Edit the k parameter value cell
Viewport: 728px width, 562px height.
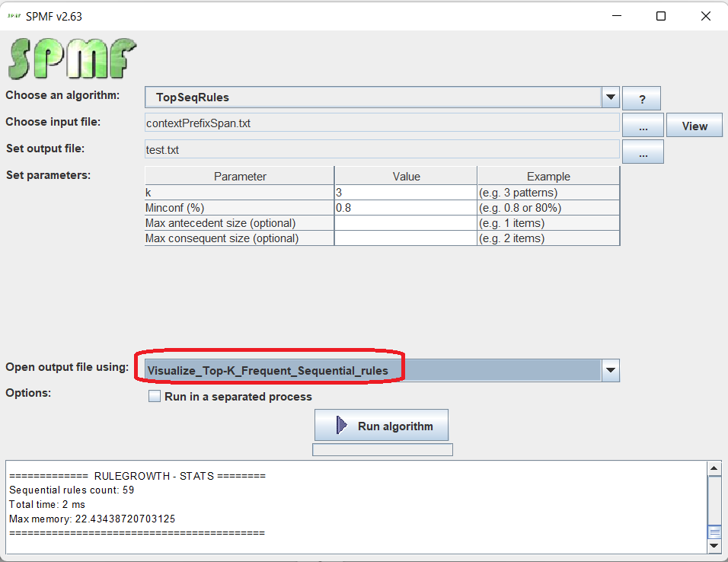coord(405,193)
